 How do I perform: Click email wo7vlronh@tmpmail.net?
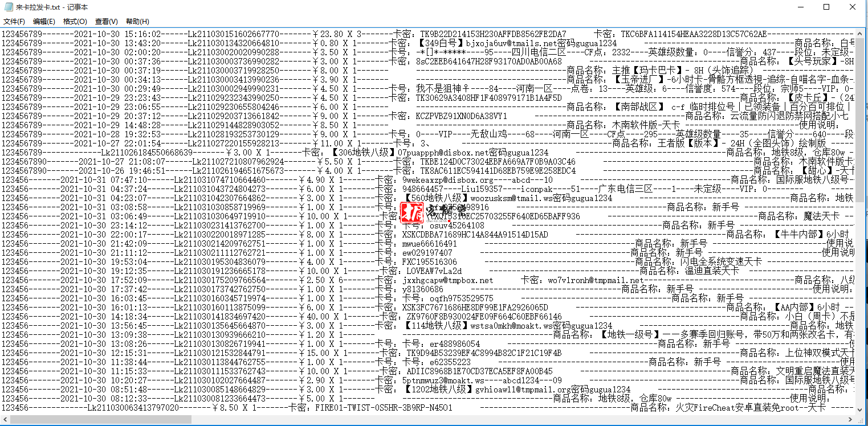pyautogui.click(x=596, y=280)
